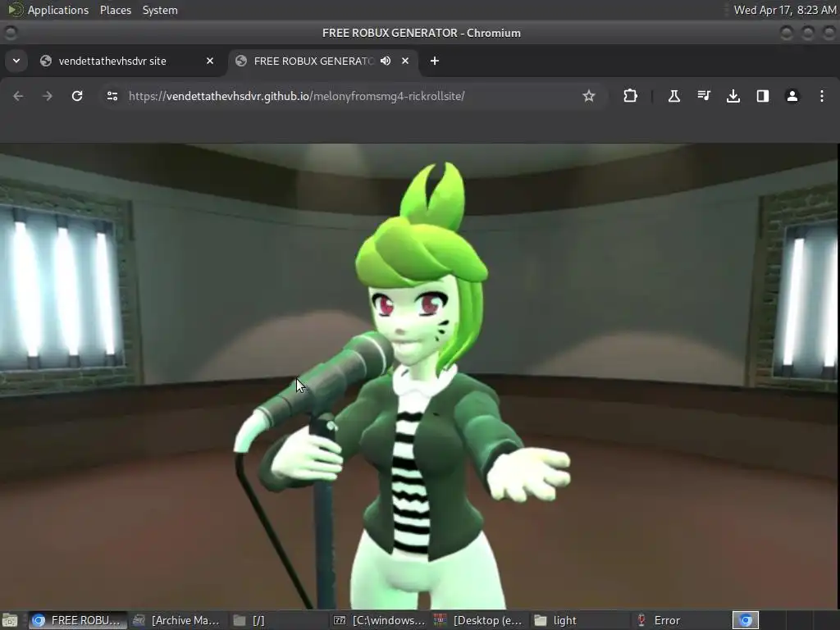Close the vendettathevhsdvr site tab

[x=210, y=61]
